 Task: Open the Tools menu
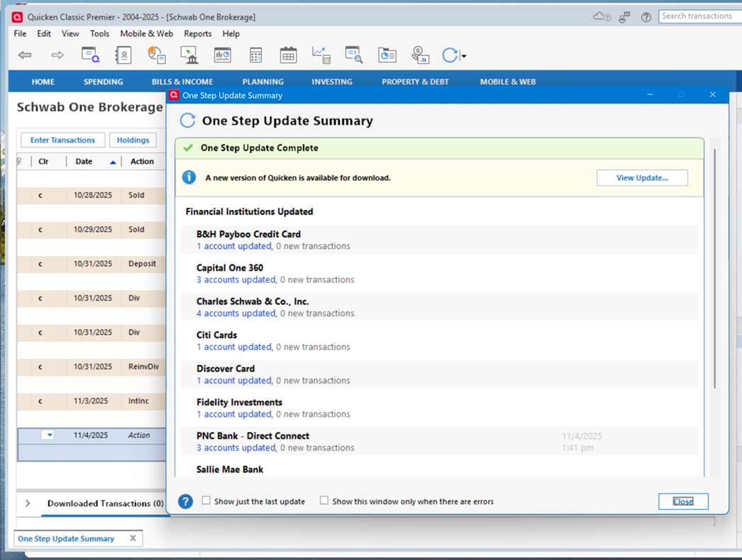99,33
